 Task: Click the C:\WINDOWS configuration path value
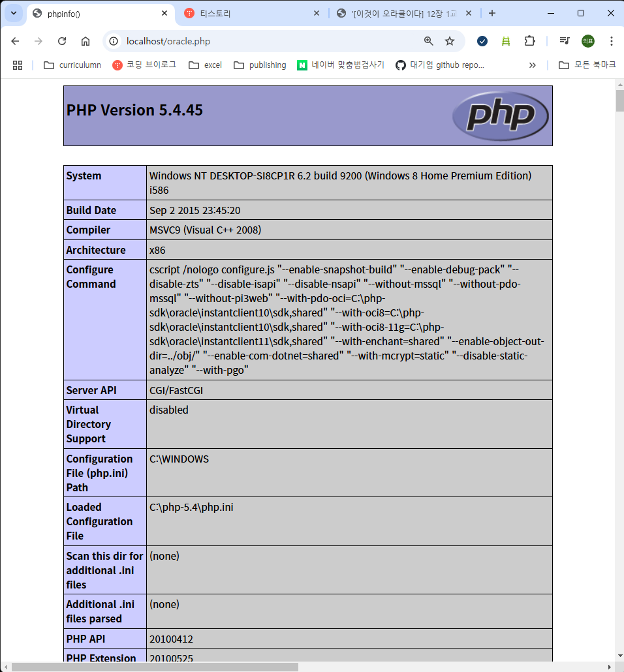pos(179,459)
